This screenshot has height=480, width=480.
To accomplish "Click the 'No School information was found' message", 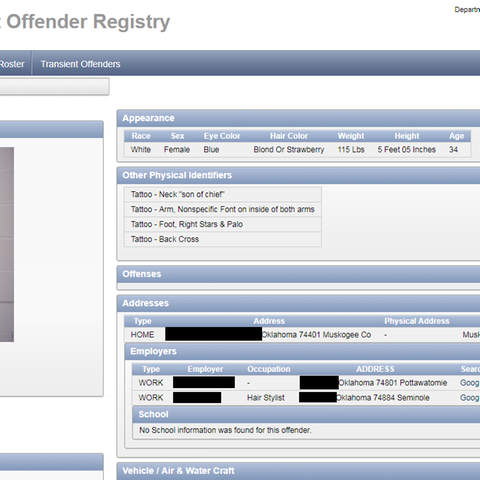I will click(x=225, y=430).
